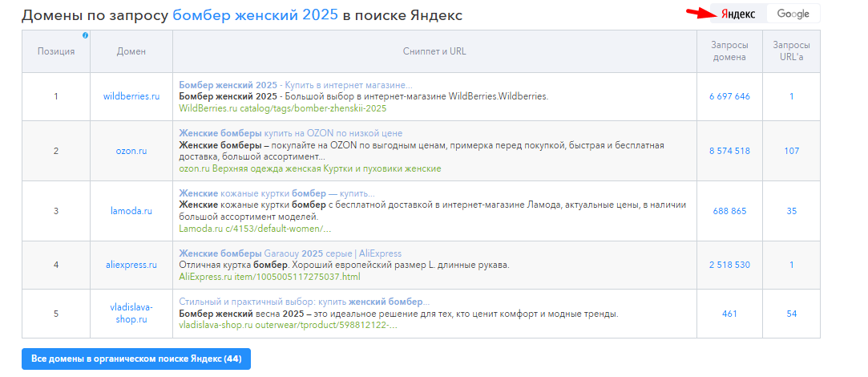Open the wildberries.ru domain link
The height and width of the screenshot is (377, 868).
(131, 96)
